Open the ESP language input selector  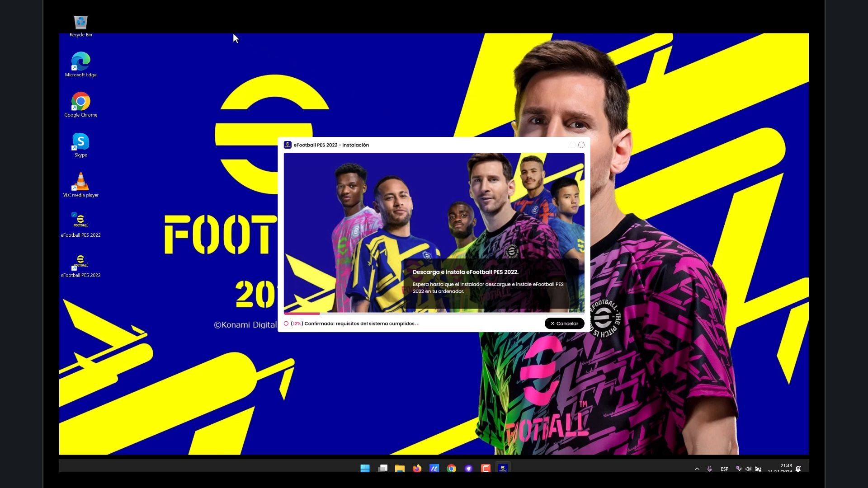[x=724, y=469]
